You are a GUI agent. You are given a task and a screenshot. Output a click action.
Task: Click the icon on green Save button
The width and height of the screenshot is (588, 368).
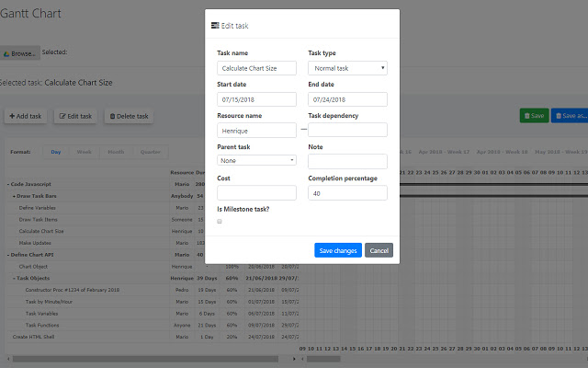coord(526,116)
